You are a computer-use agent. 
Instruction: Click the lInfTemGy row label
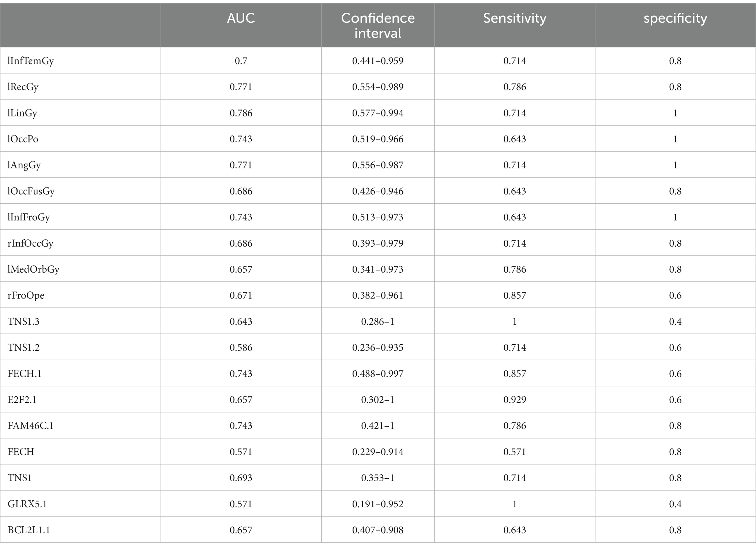point(31,61)
